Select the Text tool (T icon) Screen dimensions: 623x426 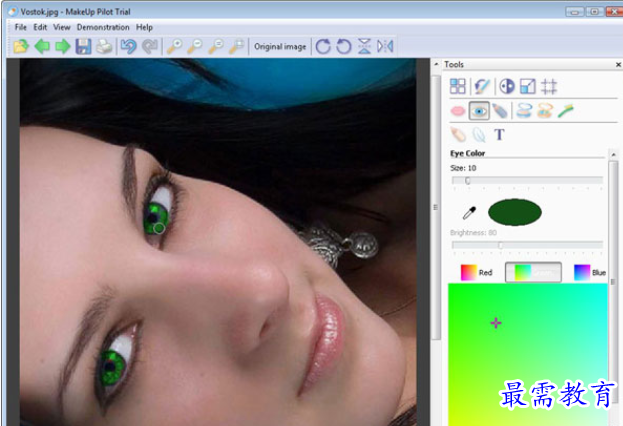[x=500, y=135]
